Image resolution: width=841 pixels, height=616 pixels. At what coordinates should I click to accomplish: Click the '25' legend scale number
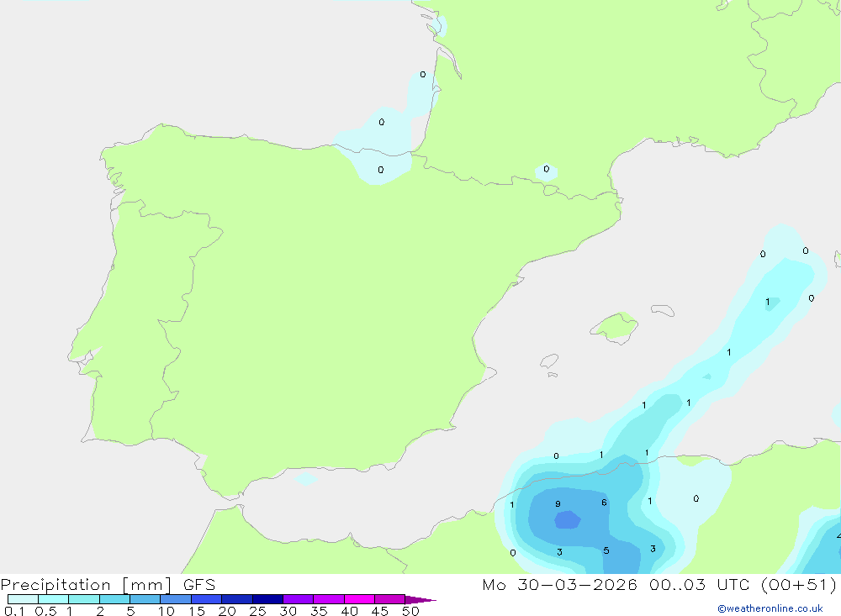pos(257,611)
